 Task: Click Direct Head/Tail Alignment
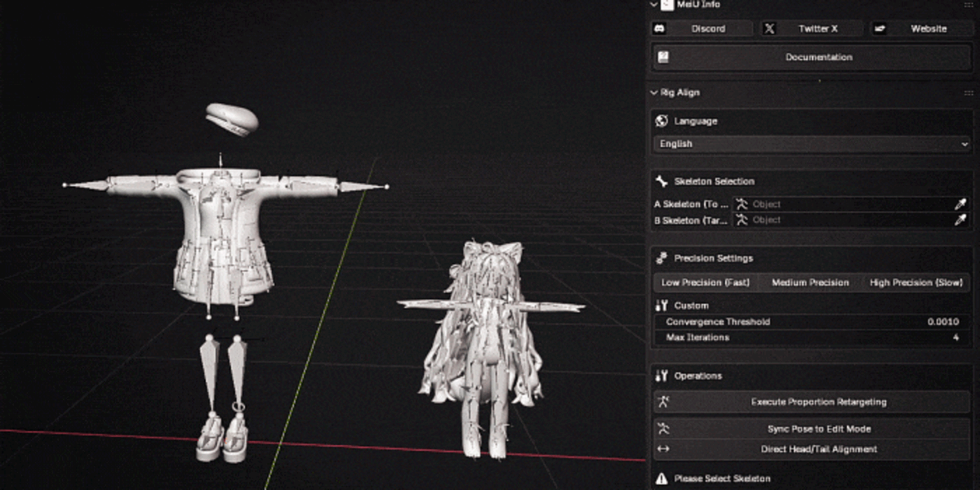tap(811, 449)
